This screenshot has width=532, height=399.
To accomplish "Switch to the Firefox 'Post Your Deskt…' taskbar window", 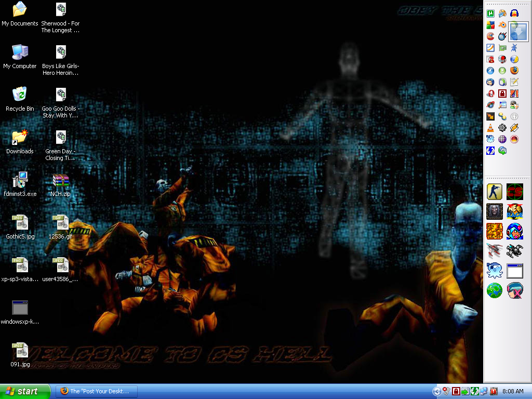I will pyautogui.click(x=97, y=392).
